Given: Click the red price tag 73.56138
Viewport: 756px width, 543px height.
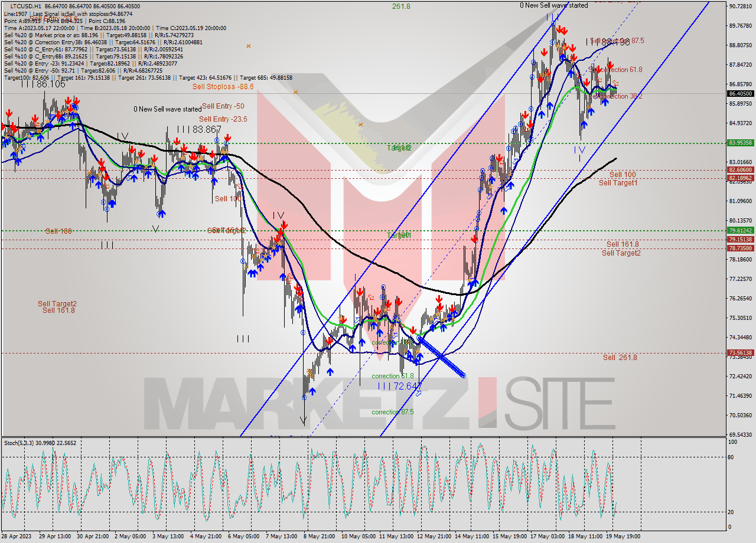Looking at the screenshot, I should 741,353.
